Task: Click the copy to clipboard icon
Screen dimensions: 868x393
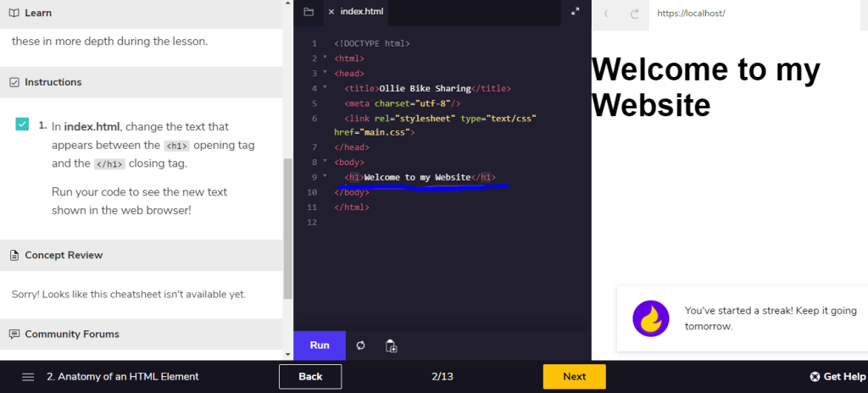Action: tap(391, 346)
